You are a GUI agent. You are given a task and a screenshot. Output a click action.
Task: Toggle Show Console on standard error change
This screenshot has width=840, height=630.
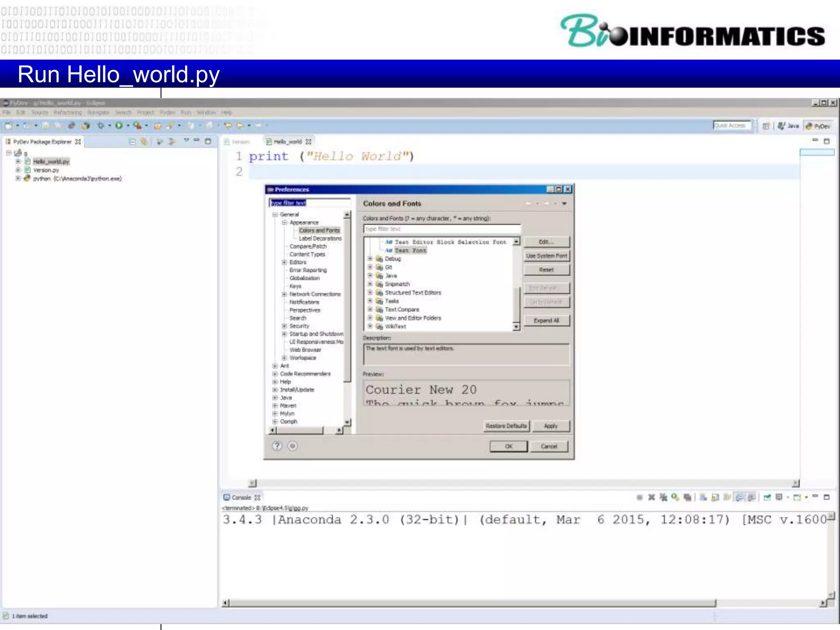pyautogui.click(x=751, y=498)
